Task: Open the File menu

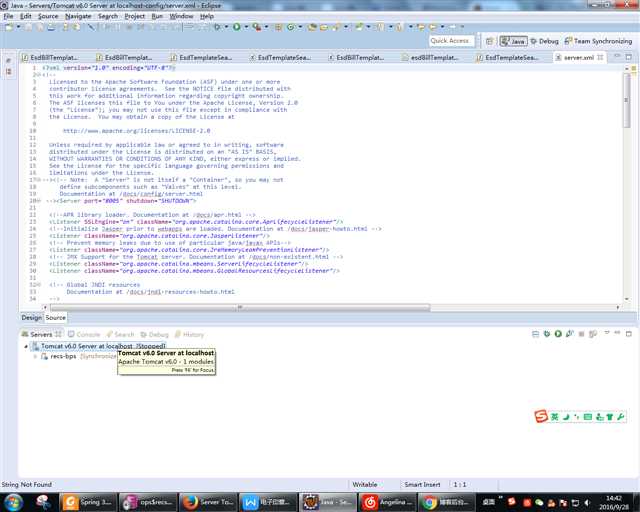Action: [x=8, y=16]
